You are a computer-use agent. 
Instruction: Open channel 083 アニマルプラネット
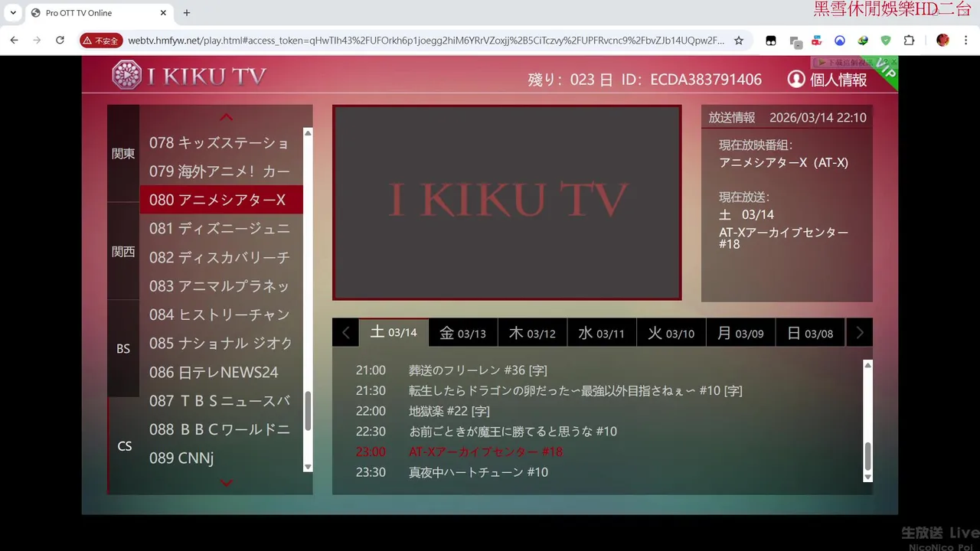[221, 285]
